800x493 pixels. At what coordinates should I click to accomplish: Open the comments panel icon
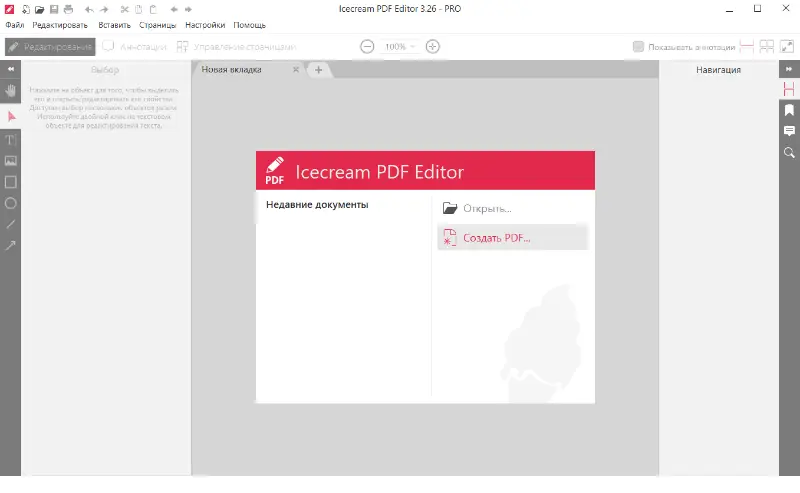[x=789, y=131]
